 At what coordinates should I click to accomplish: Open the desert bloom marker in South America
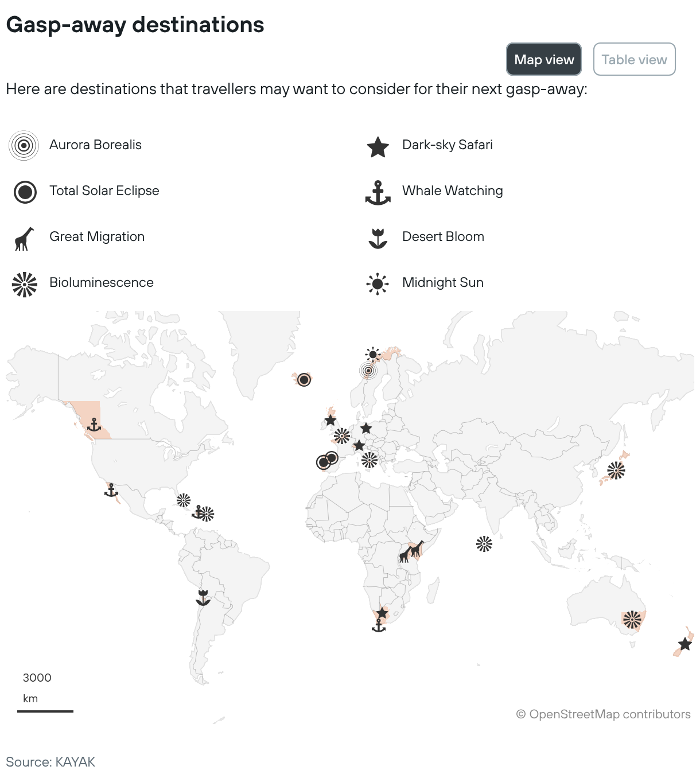point(203,597)
